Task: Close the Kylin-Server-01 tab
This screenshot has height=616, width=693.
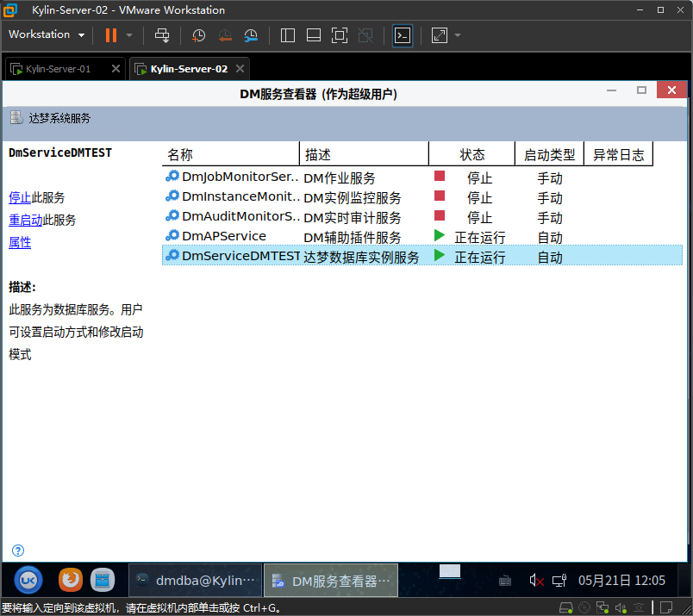Action: (115, 69)
